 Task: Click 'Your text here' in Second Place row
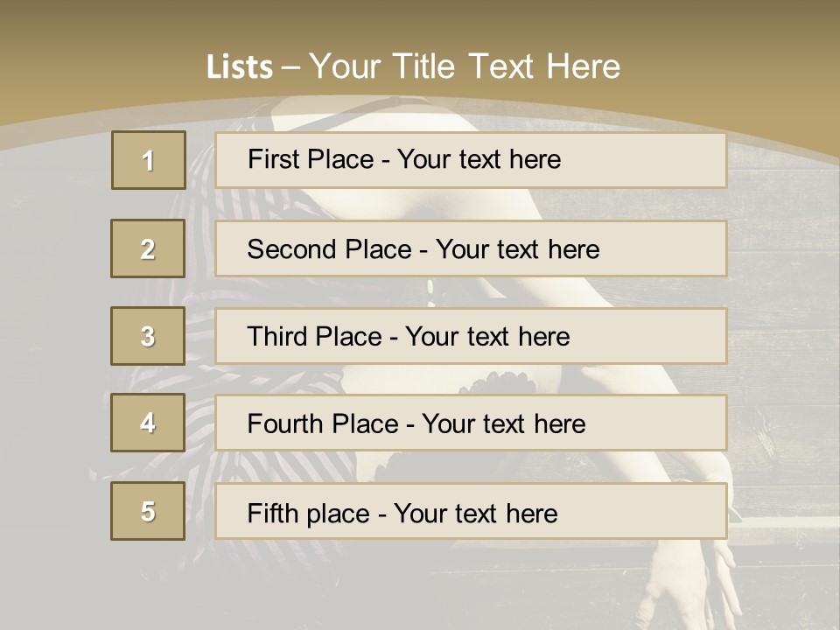(x=517, y=249)
